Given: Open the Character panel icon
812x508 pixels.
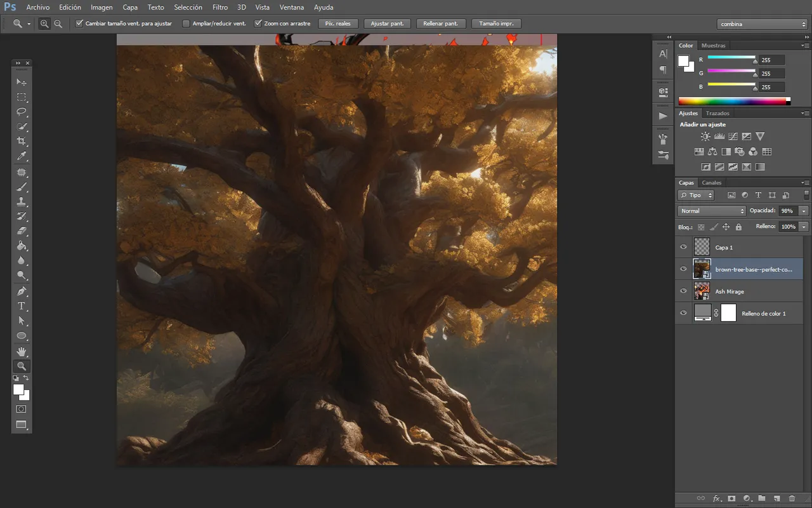Looking at the screenshot, I should [x=663, y=54].
